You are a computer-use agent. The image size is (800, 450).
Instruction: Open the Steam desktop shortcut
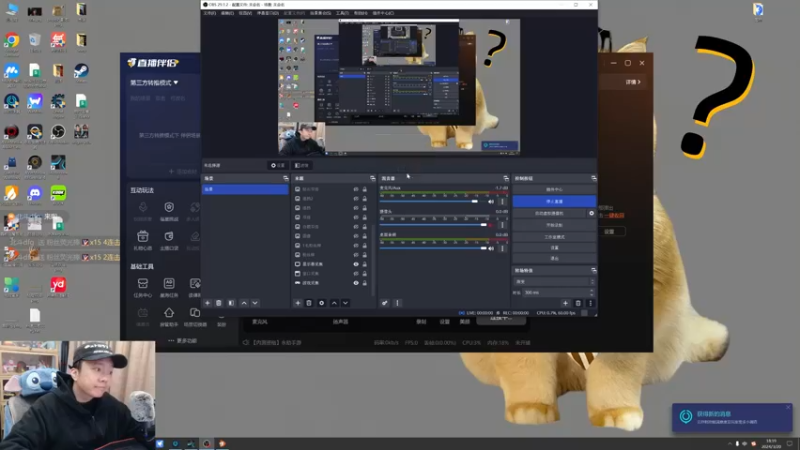click(x=81, y=70)
